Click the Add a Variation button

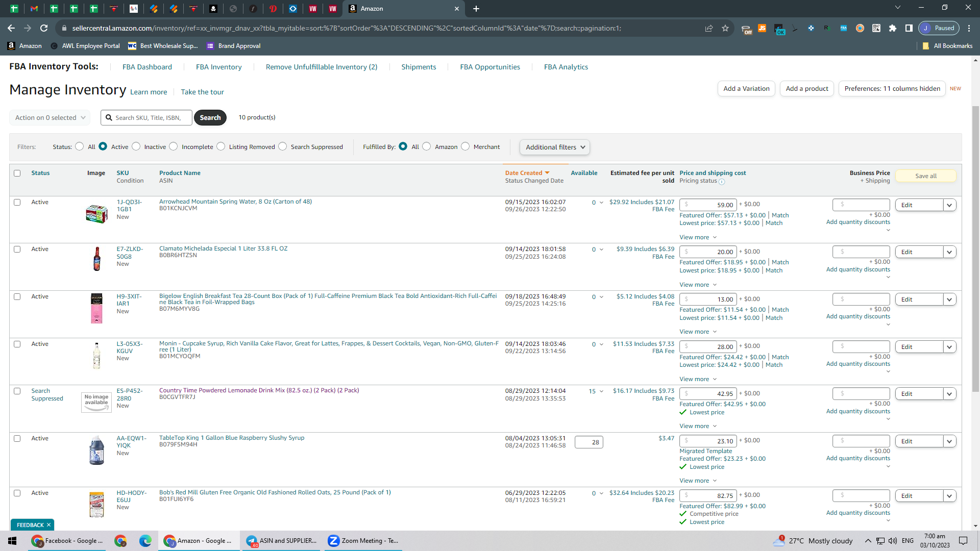746,88
